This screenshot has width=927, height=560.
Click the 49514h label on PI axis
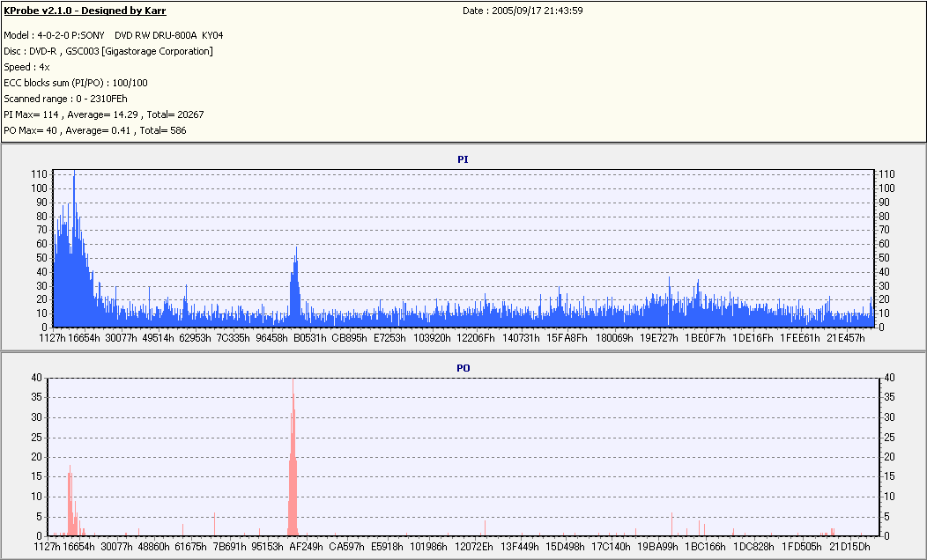[159, 338]
